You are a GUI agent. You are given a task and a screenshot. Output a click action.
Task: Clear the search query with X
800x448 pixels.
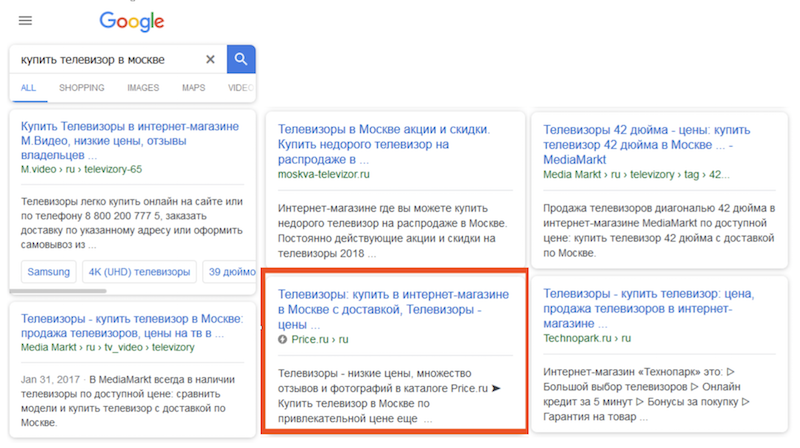(210, 59)
